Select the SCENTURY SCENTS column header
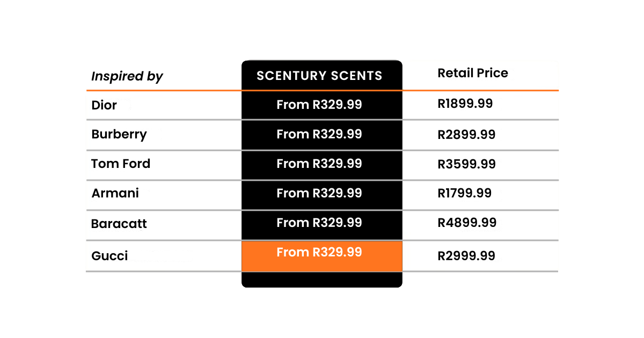The height and width of the screenshot is (338, 644). pyautogui.click(x=319, y=76)
